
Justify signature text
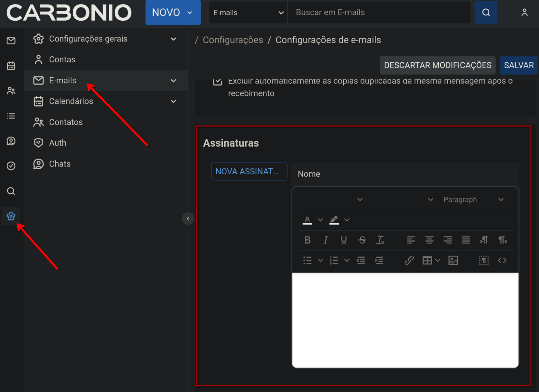(466, 240)
